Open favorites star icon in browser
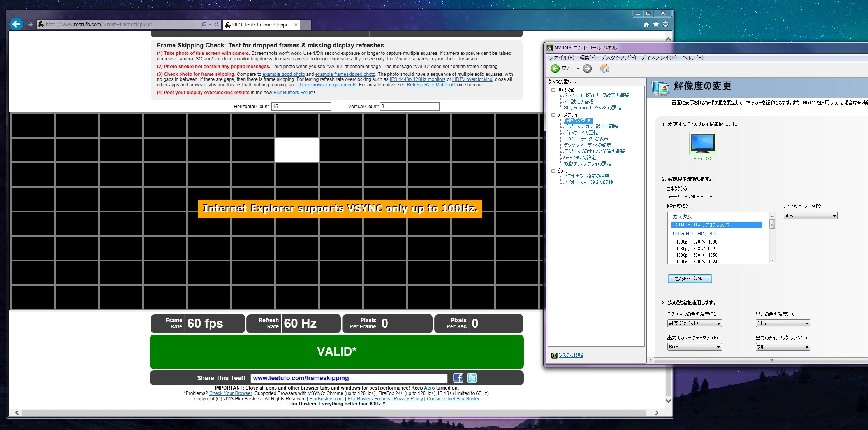868x430 pixels. click(x=656, y=24)
